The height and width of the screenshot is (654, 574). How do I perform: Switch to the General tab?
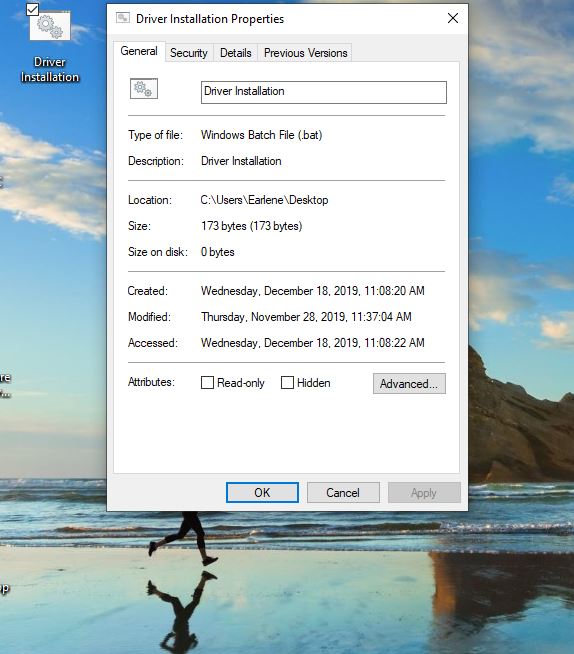[139, 51]
